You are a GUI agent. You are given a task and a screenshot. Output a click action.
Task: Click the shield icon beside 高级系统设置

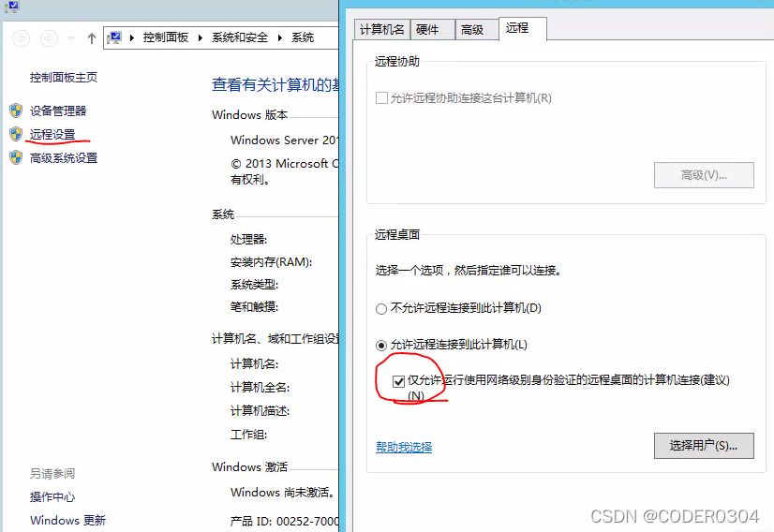tap(16, 157)
